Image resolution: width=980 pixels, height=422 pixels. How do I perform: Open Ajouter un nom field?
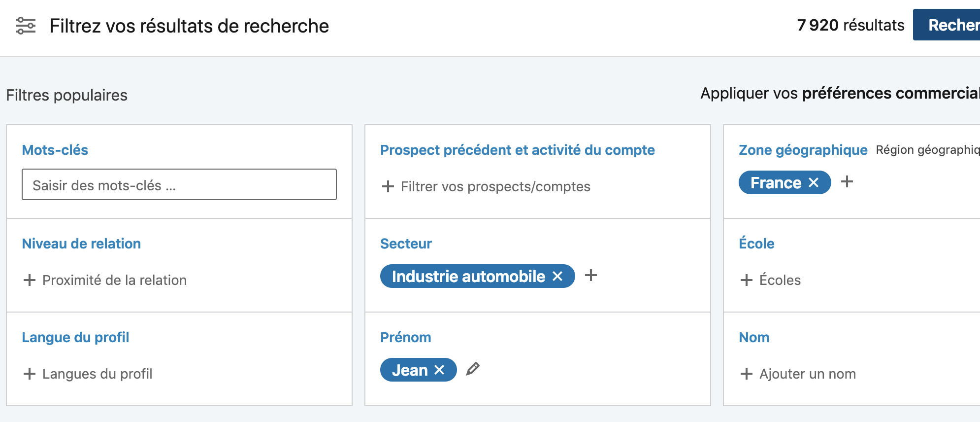(x=798, y=374)
